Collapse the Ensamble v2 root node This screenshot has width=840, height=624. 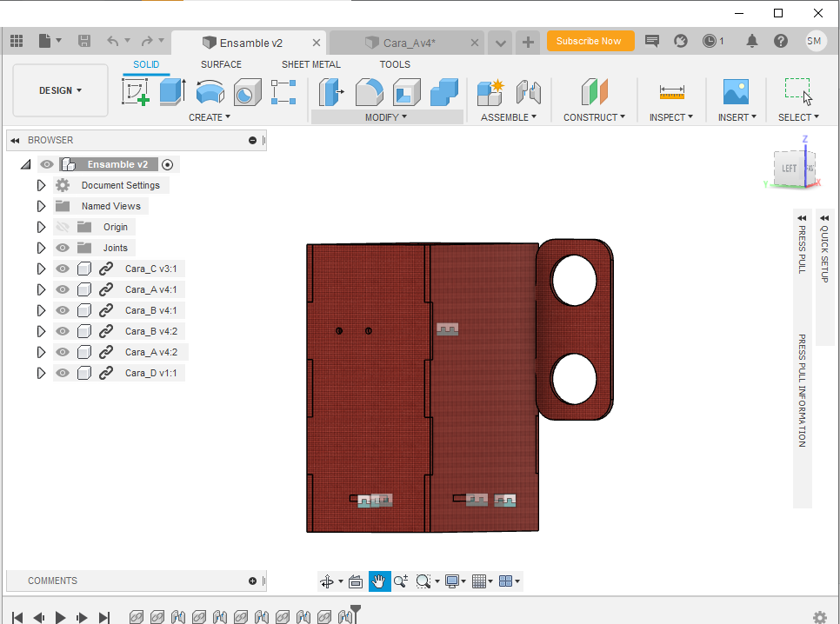[26, 164]
